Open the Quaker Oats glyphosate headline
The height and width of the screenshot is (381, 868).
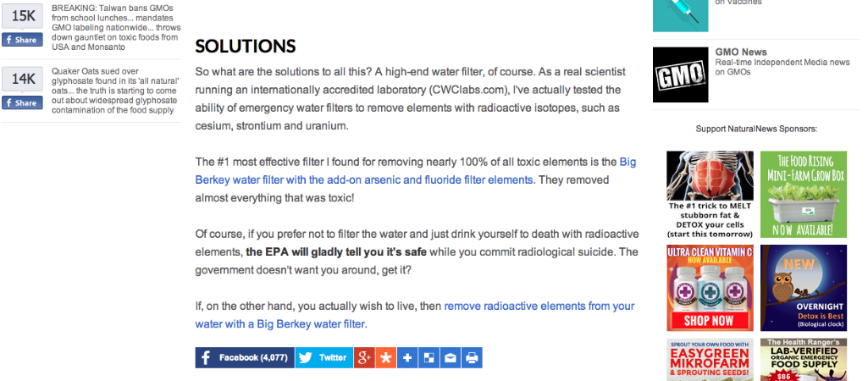(x=114, y=91)
